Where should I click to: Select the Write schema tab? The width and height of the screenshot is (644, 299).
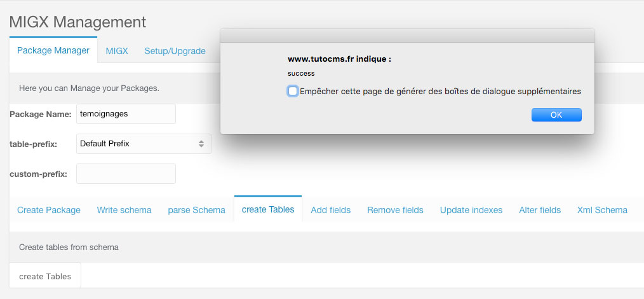pyautogui.click(x=124, y=210)
